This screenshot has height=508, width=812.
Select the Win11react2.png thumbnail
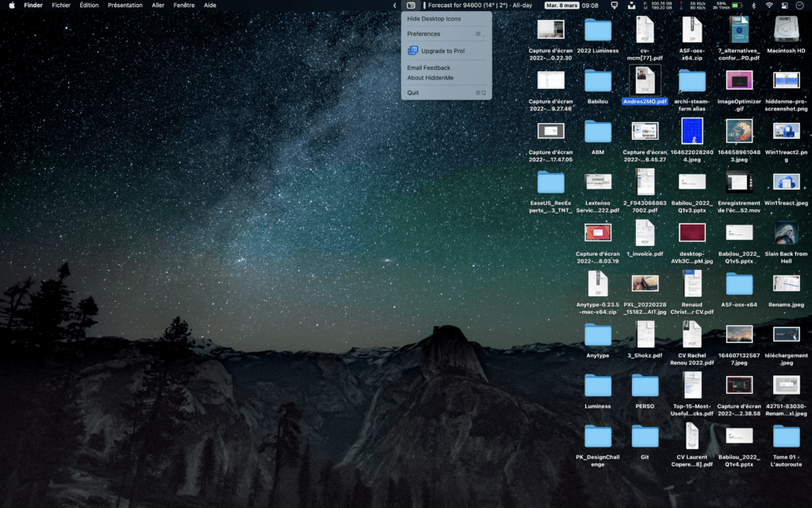(786, 131)
